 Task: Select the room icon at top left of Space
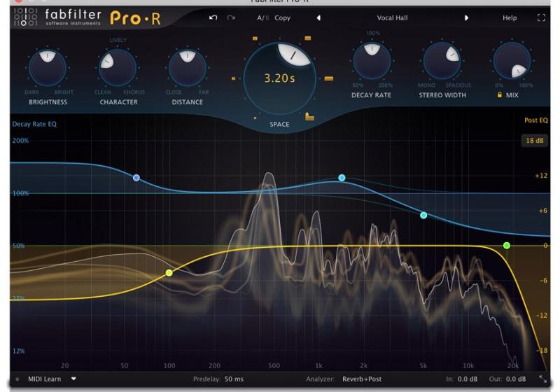pyautogui.click(x=255, y=38)
